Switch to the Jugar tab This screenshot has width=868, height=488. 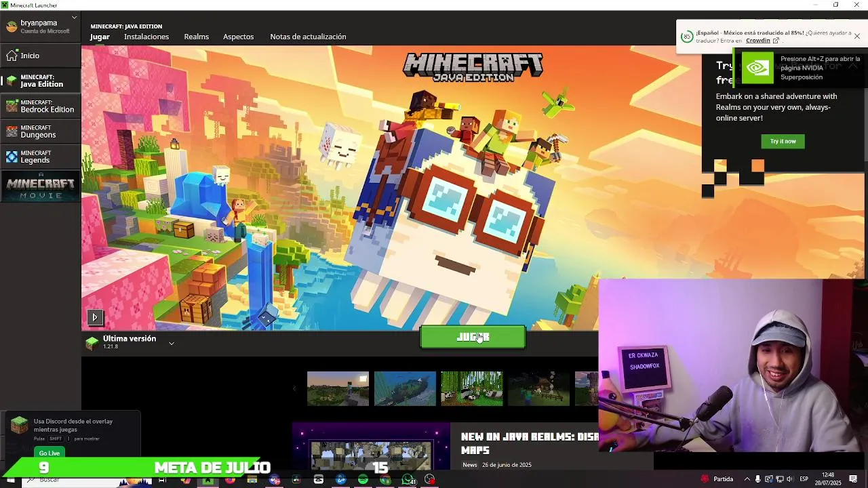(x=100, y=37)
